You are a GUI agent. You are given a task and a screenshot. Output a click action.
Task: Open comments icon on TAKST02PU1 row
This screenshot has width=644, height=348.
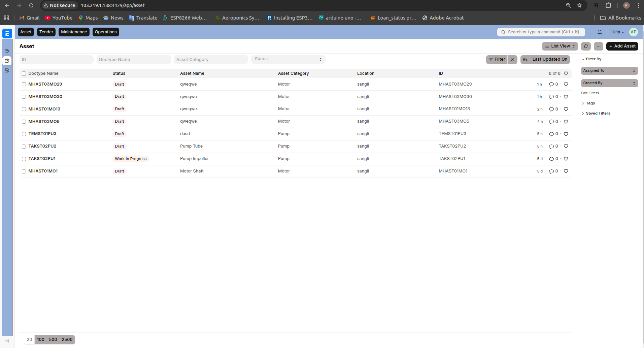click(x=551, y=159)
